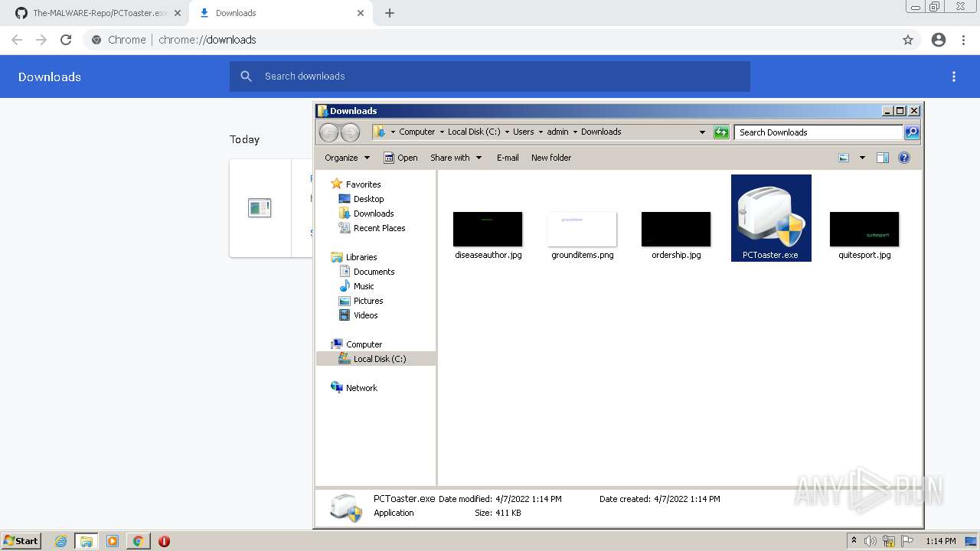Click Explorer forward button
This screenshot has height=551, width=980.
click(x=350, y=132)
